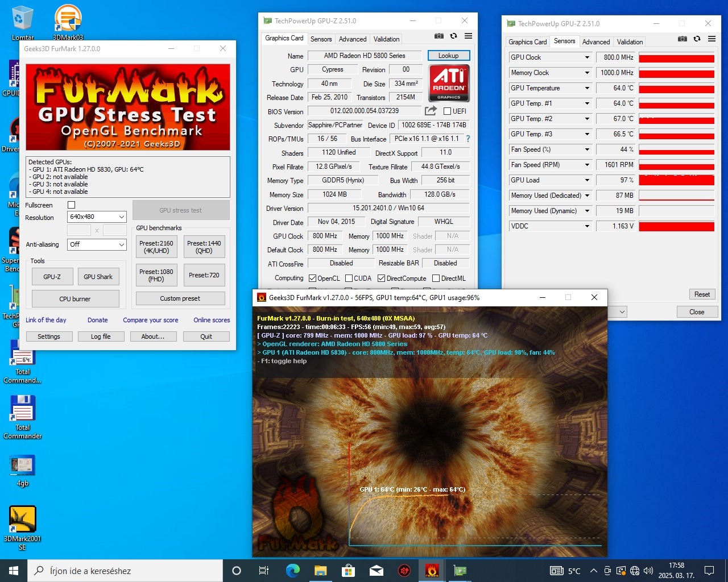Open the 3DMark03 desktop icon
This screenshot has height=582, width=728.
coord(68,23)
